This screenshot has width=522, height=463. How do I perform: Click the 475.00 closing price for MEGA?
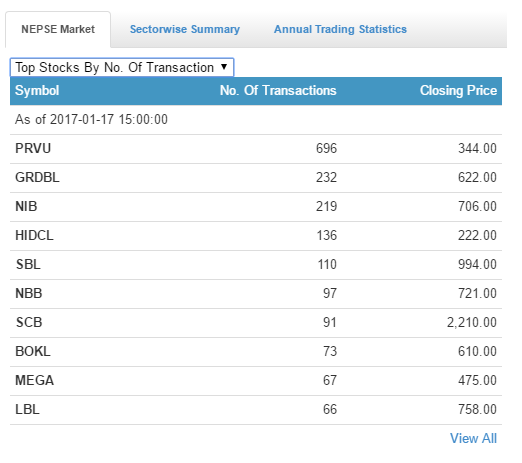point(477,381)
